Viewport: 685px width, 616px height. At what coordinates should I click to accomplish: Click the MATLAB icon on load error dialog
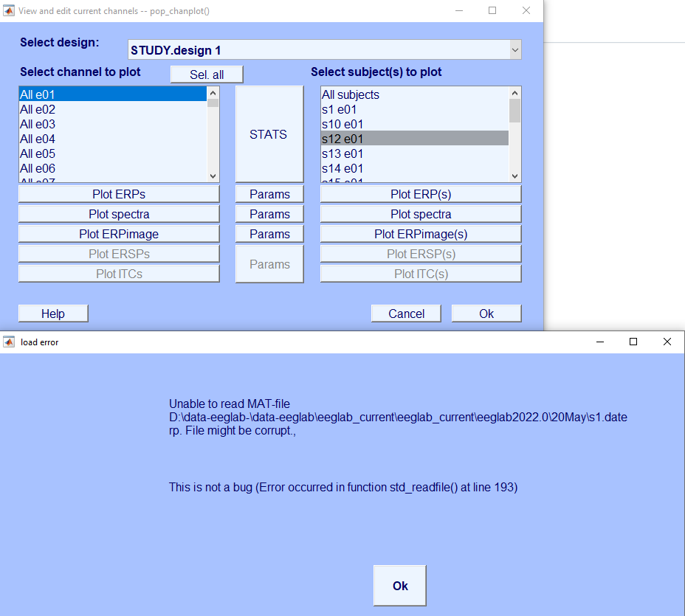coord(10,342)
